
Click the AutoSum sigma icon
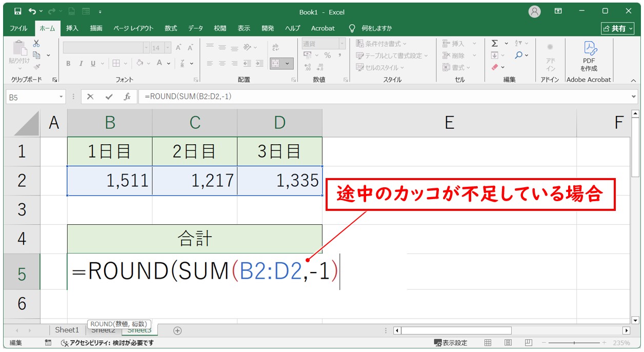coord(495,44)
